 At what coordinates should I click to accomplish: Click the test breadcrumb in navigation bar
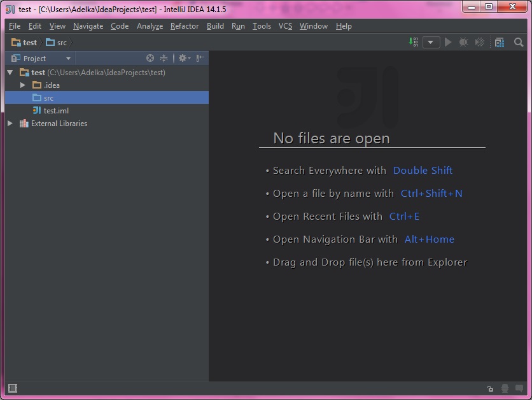(24, 43)
